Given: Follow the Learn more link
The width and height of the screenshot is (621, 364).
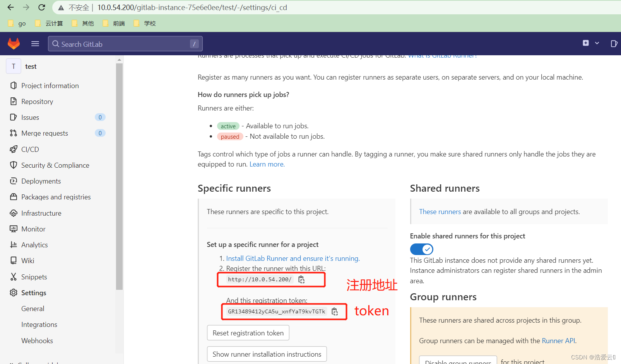Looking at the screenshot, I should [x=267, y=164].
